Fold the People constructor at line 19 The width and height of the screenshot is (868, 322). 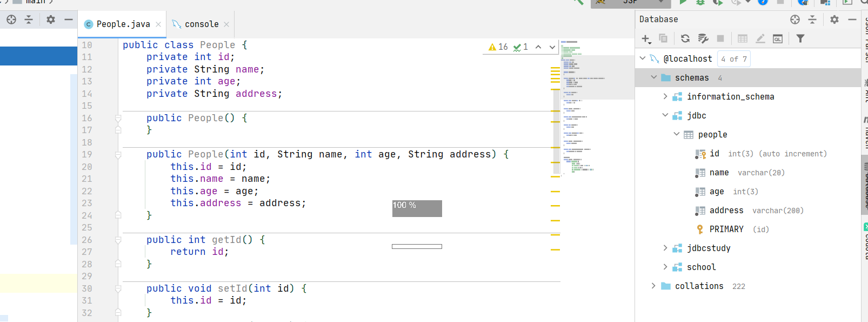click(x=118, y=155)
